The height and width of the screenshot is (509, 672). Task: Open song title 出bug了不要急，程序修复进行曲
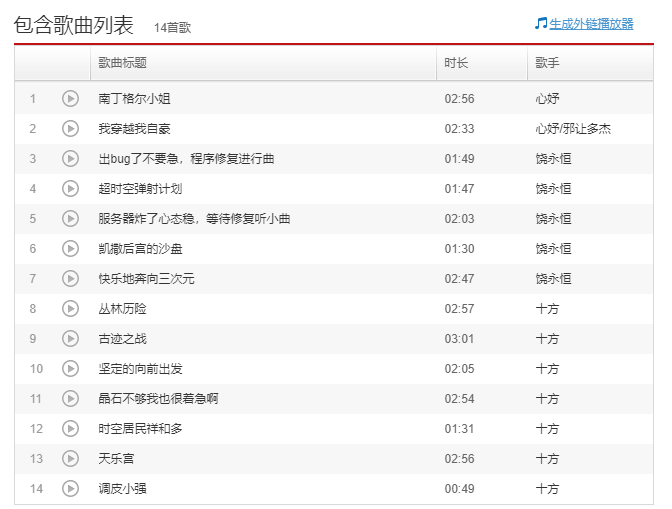[x=186, y=158]
